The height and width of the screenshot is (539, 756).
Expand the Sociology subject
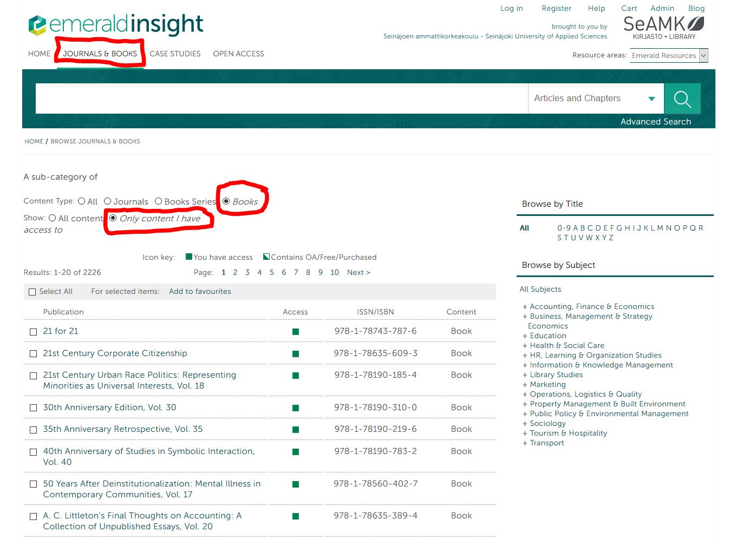pyautogui.click(x=525, y=424)
